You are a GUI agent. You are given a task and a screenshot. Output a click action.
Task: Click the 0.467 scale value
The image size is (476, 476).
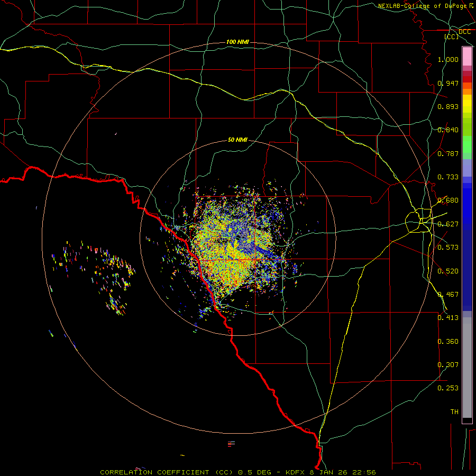448,295
